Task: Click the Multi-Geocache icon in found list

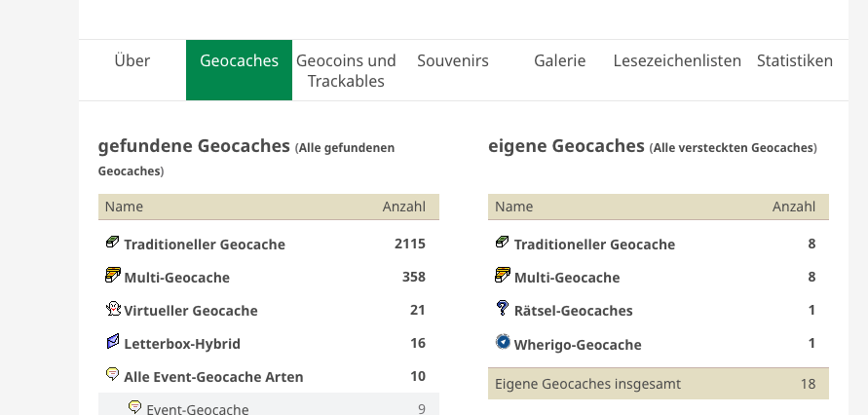Action: 112,275
